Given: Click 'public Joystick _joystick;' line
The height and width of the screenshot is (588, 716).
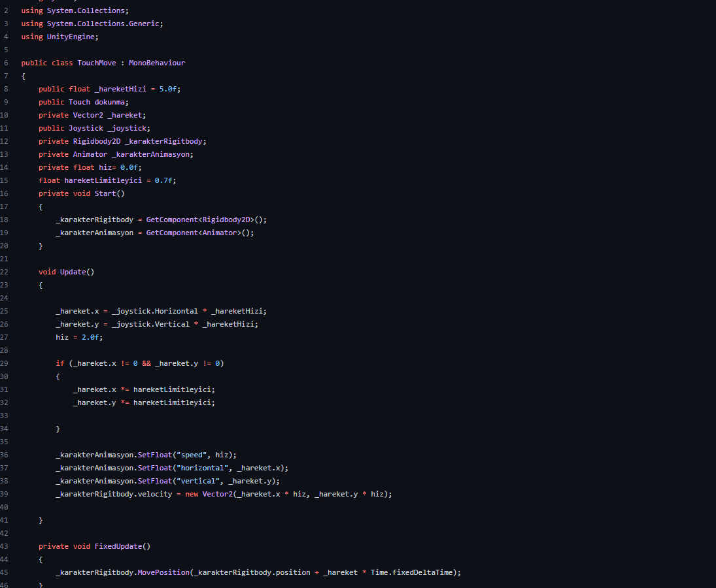Looking at the screenshot, I should coord(95,129).
